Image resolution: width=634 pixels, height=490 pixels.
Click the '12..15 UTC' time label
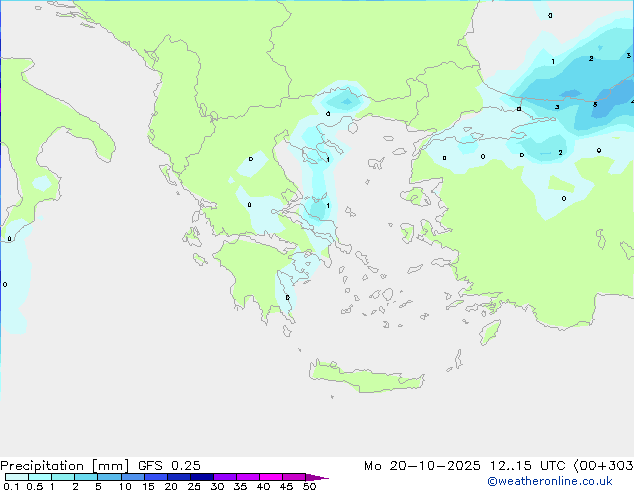coord(527,466)
